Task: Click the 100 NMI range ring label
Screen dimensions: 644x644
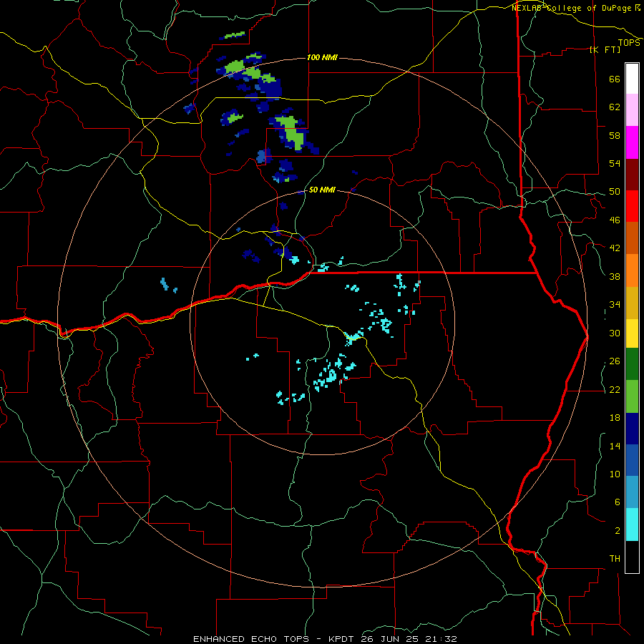Action: [322, 57]
